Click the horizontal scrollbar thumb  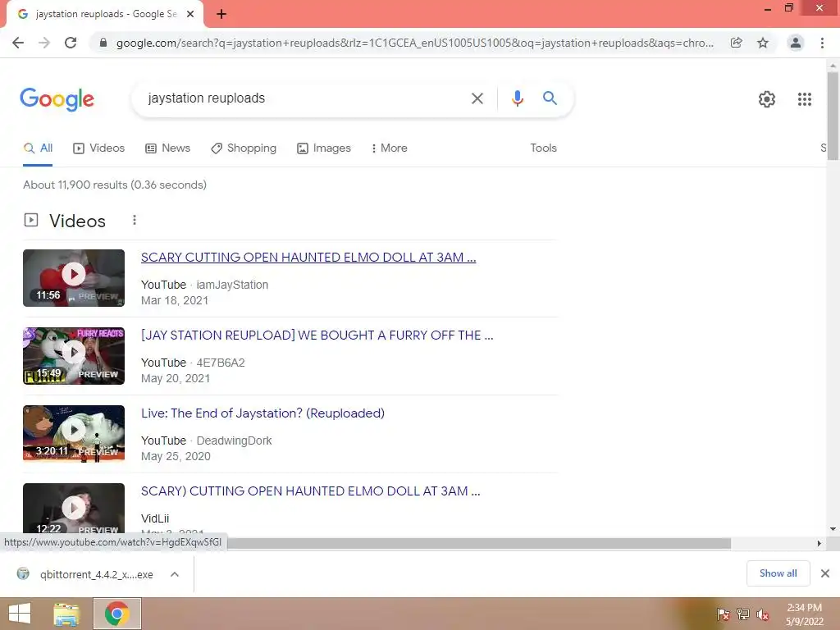[x=479, y=543]
